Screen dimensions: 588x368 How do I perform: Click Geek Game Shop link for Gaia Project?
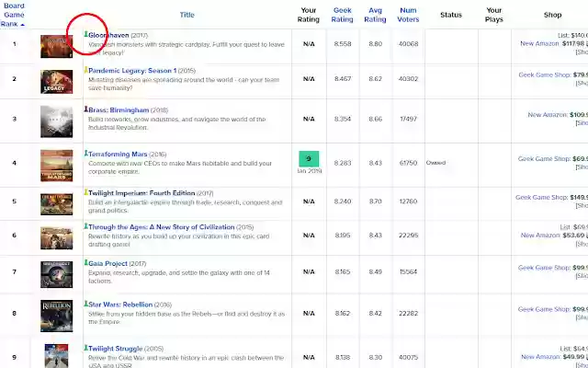(545, 268)
